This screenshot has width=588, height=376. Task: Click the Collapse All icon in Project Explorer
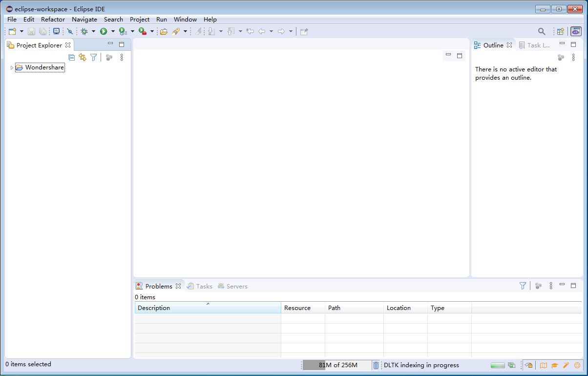pyautogui.click(x=72, y=57)
